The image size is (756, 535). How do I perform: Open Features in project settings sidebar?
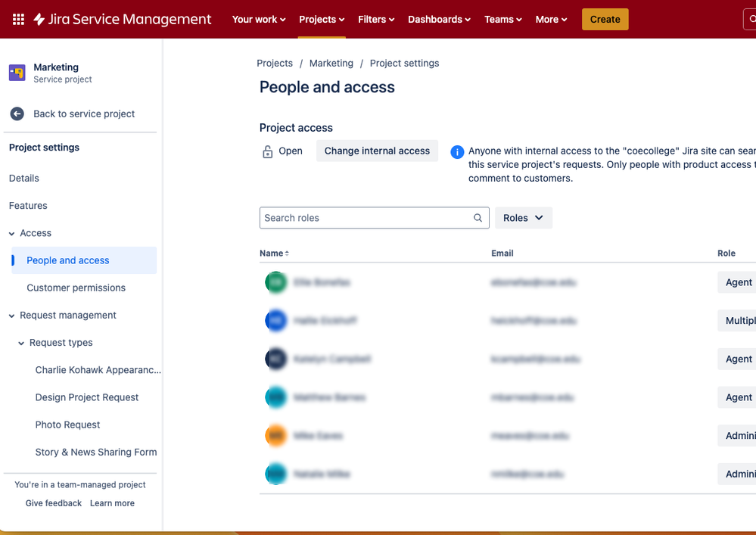pos(28,206)
